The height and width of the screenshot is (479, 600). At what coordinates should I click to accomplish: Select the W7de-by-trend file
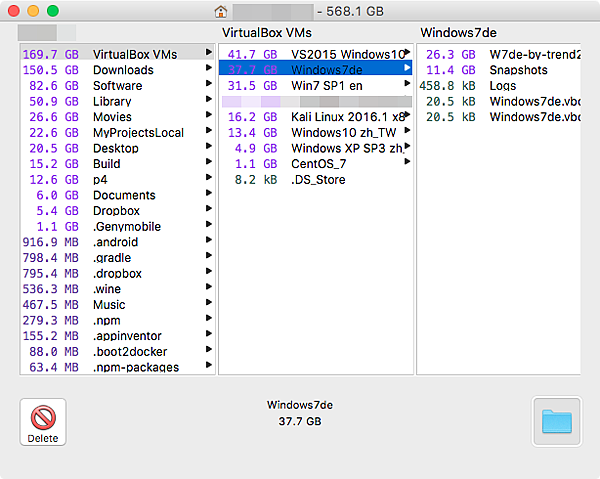(499, 54)
